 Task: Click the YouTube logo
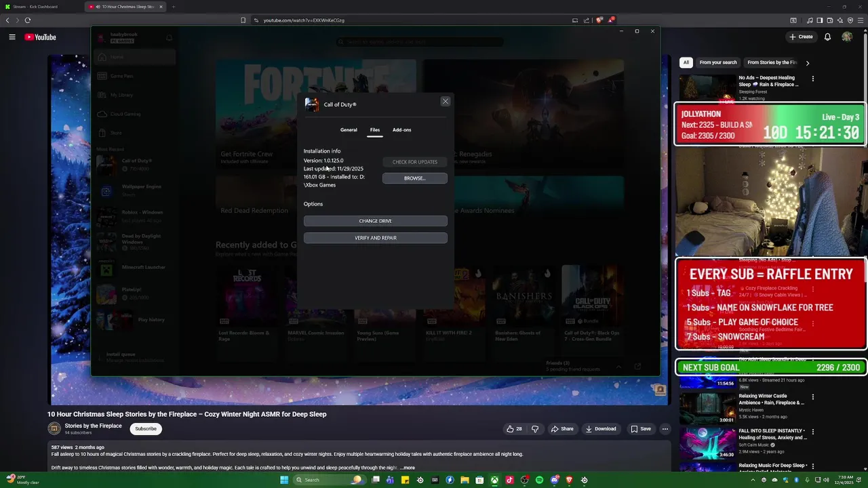[x=41, y=37]
